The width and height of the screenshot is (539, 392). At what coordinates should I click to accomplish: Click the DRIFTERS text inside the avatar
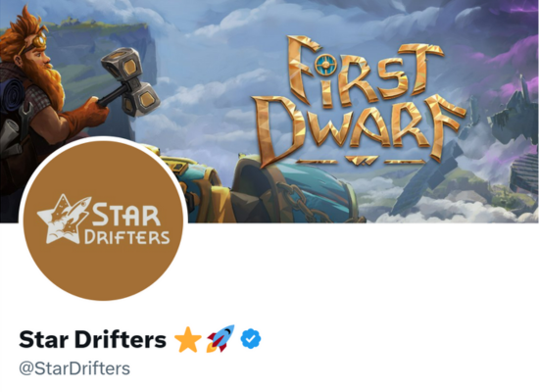click(x=127, y=237)
